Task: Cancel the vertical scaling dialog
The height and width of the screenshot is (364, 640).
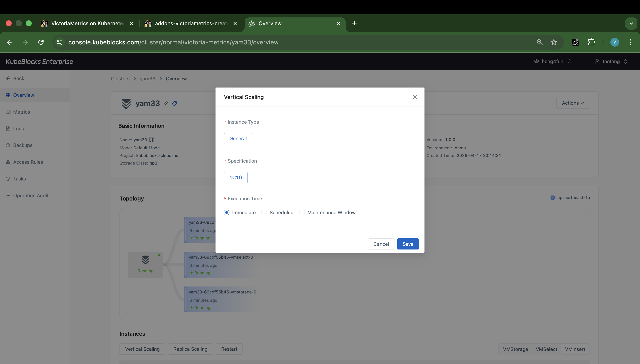Action: 381,244
